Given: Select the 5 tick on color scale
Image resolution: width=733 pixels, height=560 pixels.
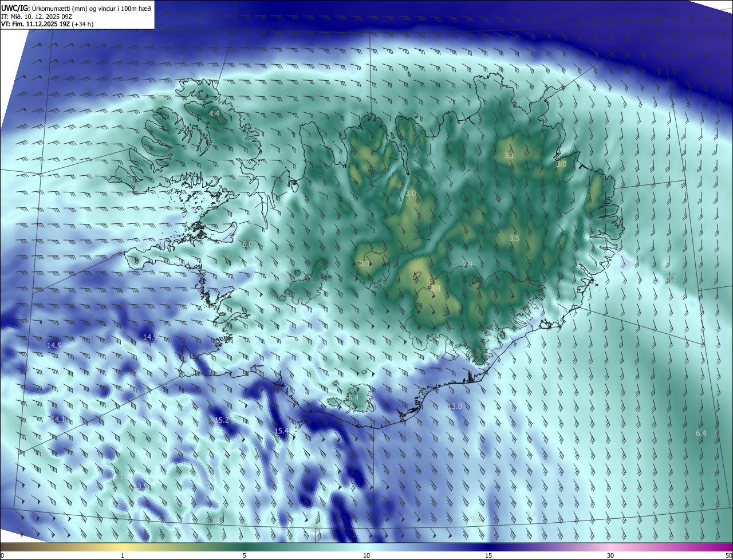Looking at the screenshot, I should click(x=245, y=555).
